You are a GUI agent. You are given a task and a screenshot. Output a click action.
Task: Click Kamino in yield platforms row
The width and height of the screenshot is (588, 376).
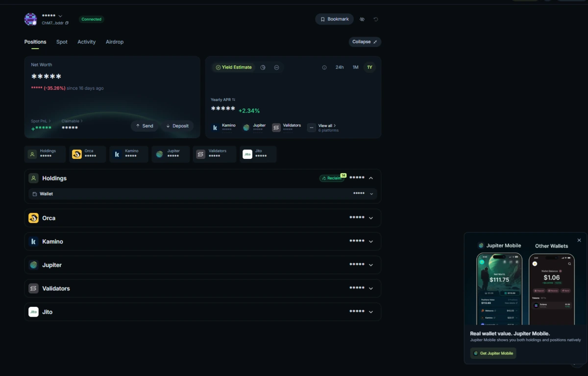coord(224,127)
